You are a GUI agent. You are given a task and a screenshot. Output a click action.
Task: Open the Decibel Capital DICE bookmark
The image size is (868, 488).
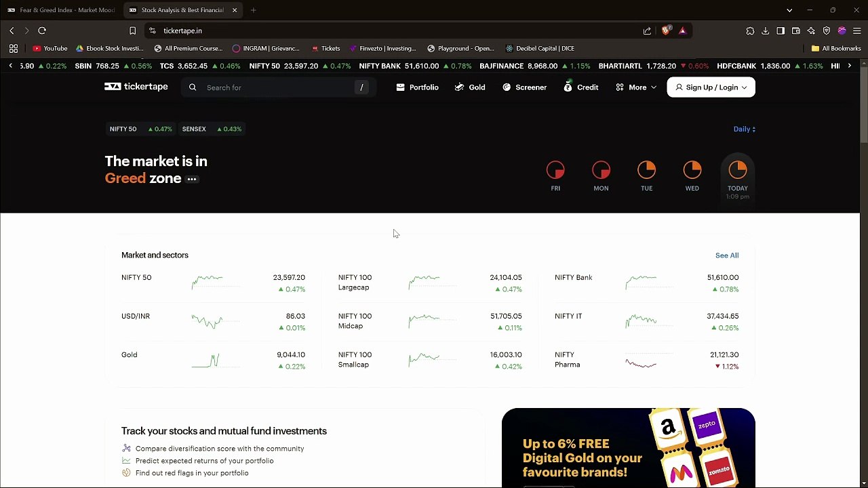tap(540, 49)
